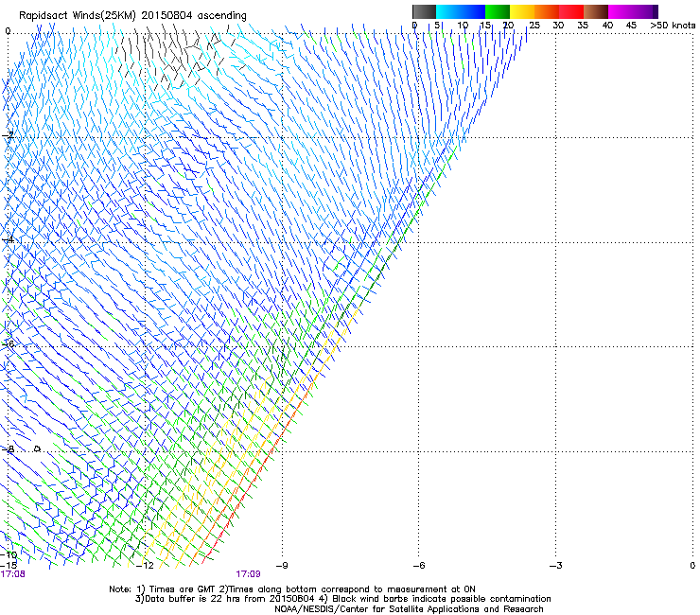
Task: Click the '-6' longitude axis label
Action: [418, 566]
